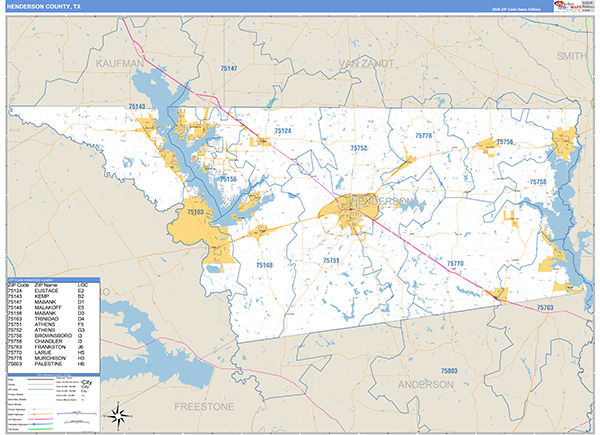Viewport: 600px width, 435px height.
Task: Select the KEMP row in the ZIP index
Action: 54,297
